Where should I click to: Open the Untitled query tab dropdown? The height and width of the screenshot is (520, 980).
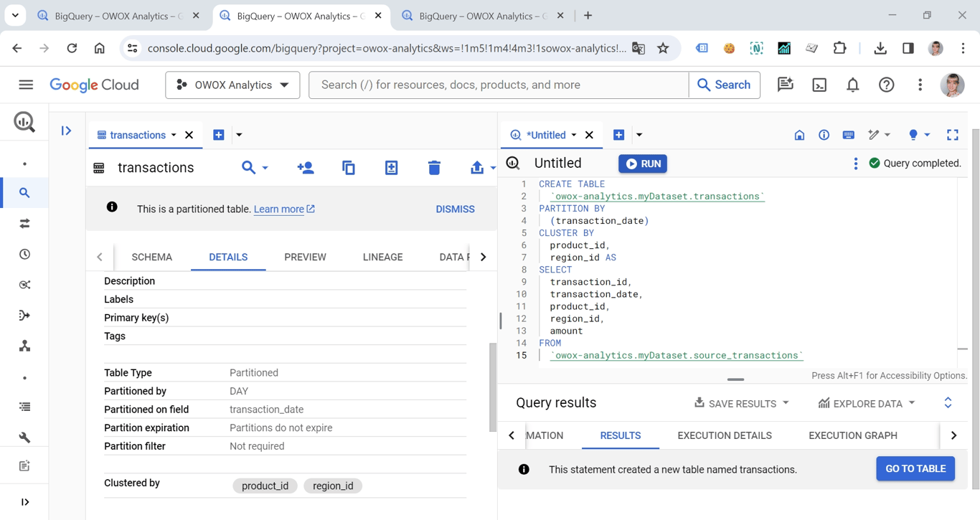[x=573, y=135]
